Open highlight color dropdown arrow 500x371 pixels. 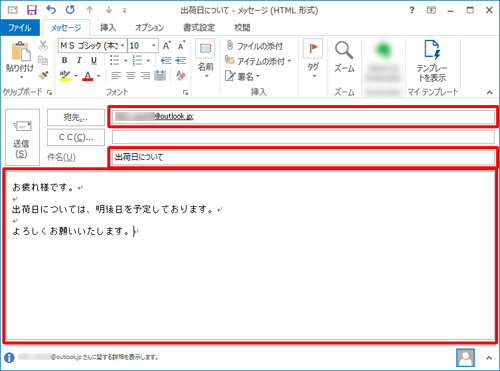pyautogui.click(x=76, y=76)
